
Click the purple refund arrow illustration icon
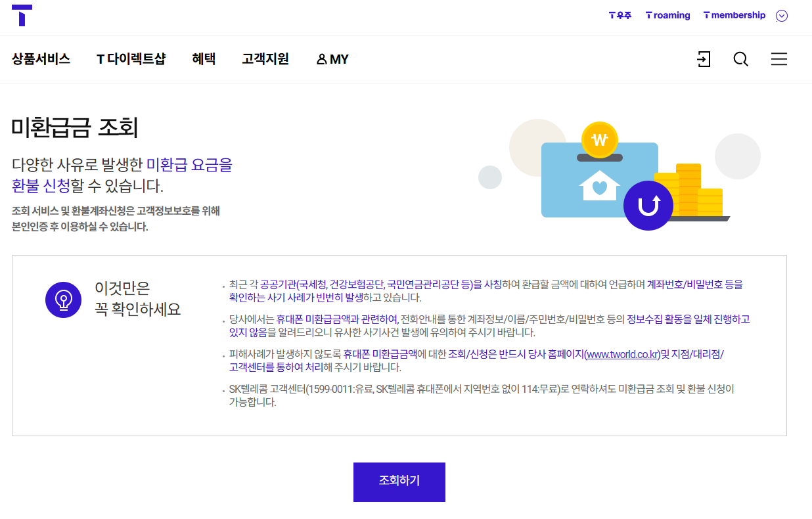(x=648, y=205)
